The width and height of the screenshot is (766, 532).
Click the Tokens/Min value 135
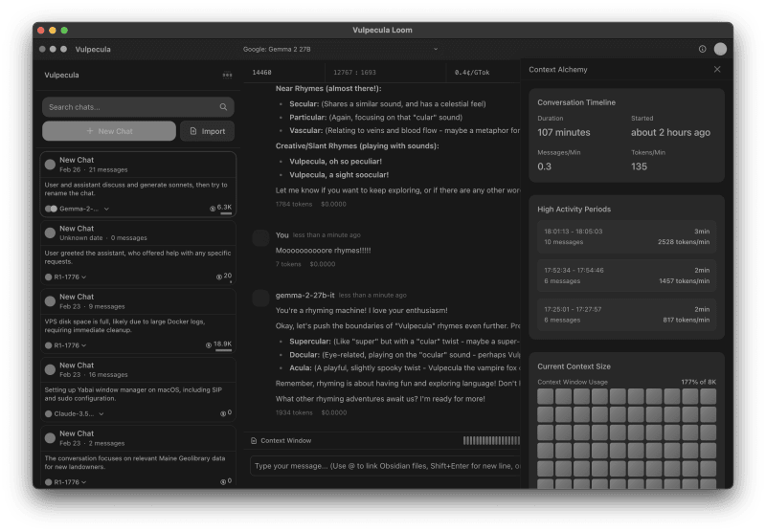tap(639, 166)
